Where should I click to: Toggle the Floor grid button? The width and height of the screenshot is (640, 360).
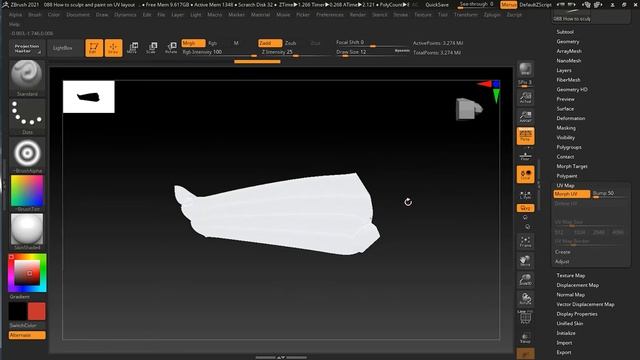pyautogui.click(x=525, y=156)
